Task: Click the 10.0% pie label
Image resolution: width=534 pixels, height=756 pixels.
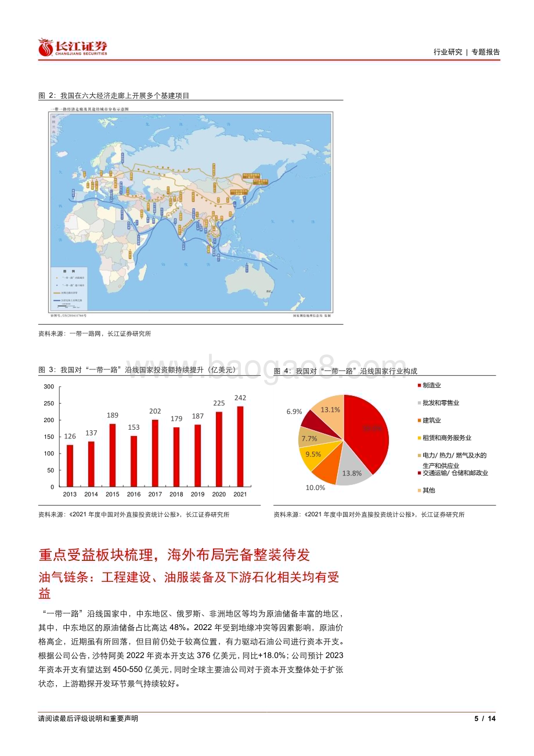Action: point(315,488)
